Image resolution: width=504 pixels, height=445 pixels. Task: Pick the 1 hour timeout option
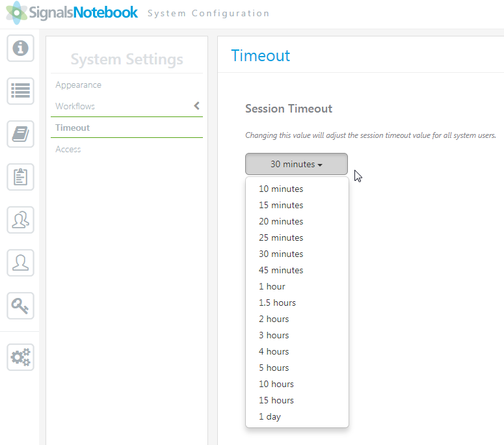272,286
